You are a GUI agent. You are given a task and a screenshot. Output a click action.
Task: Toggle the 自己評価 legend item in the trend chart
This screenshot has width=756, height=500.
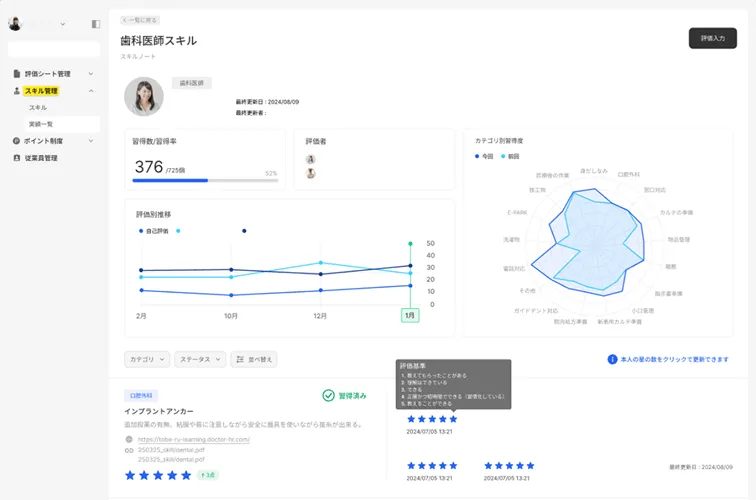click(x=154, y=231)
